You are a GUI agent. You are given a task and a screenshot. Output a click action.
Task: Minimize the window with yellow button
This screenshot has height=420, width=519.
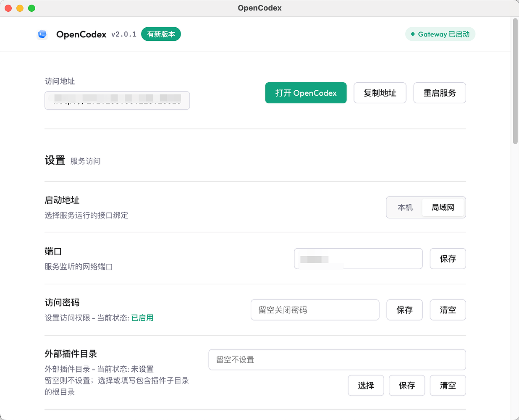click(20, 8)
